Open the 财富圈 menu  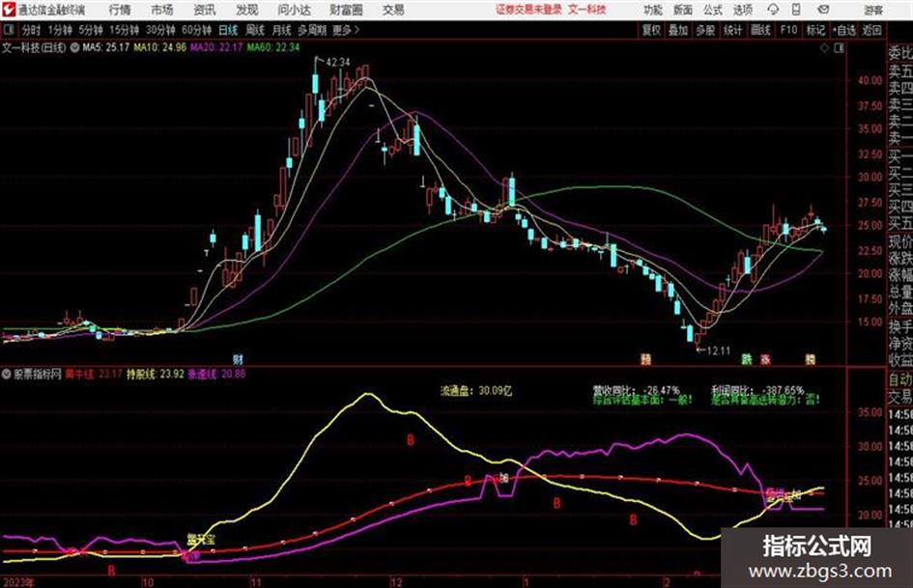[346, 10]
